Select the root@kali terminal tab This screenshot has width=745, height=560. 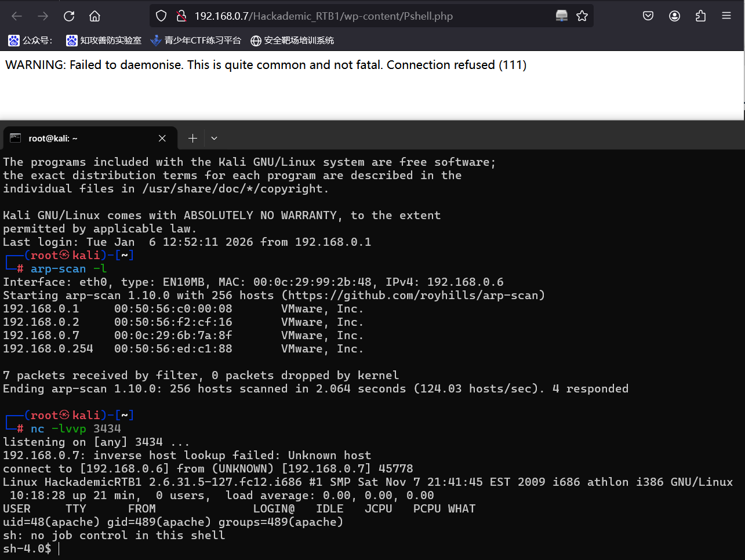[89, 138]
